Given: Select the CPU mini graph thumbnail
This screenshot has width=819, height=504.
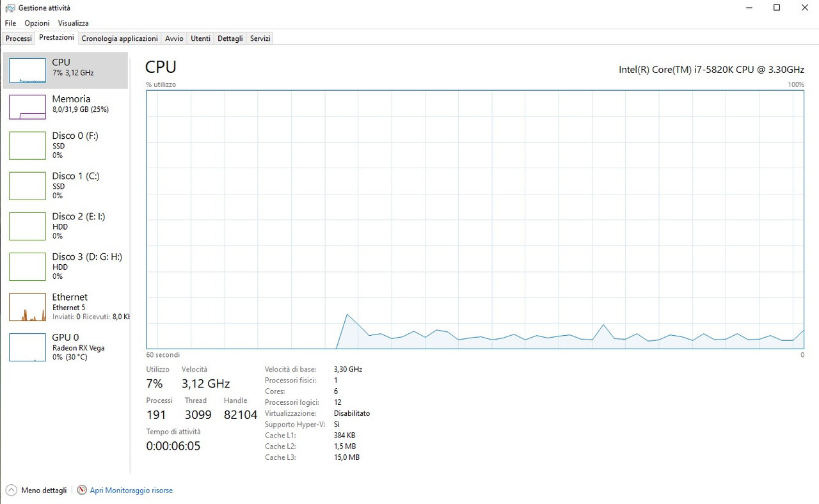Looking at the screenshot, I should 28,70.
